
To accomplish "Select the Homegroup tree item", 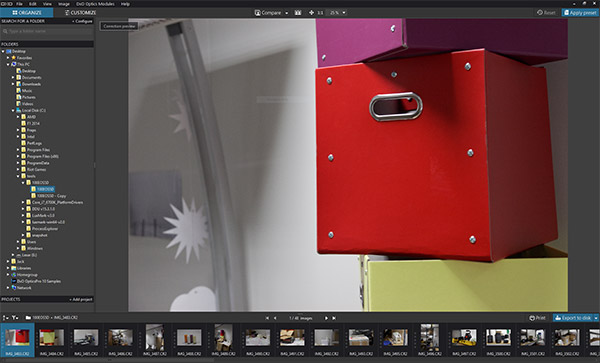I will pyautogui.click(x=24, y=275).
